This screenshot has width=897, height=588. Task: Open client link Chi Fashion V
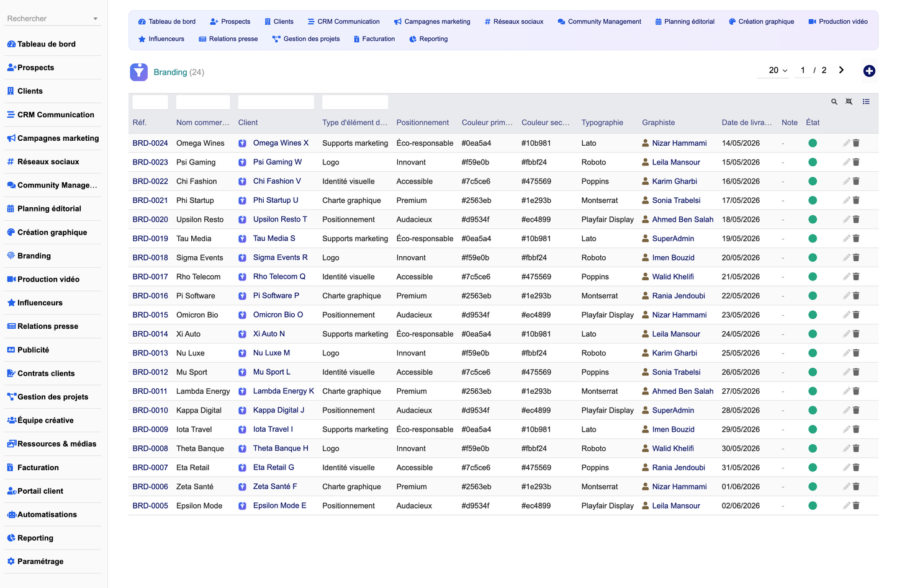point(277,181)
